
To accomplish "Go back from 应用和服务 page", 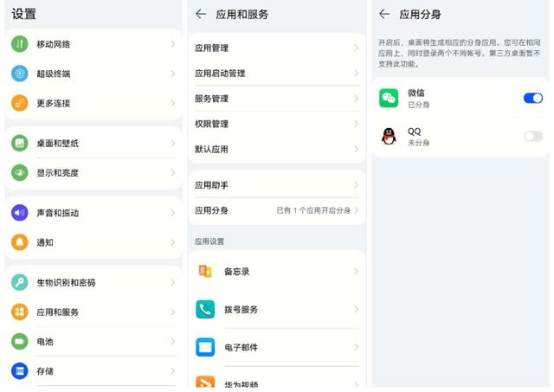I will point(201,14).
